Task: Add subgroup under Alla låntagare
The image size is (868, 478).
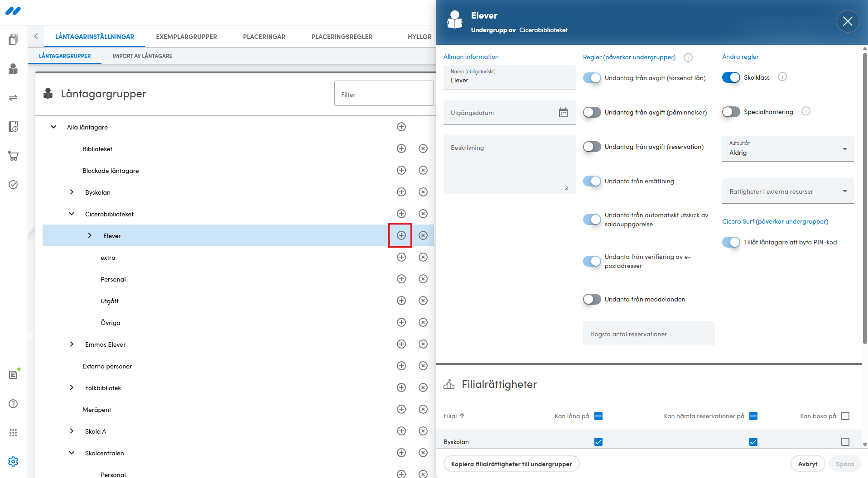Action: [x=401, y=127]
